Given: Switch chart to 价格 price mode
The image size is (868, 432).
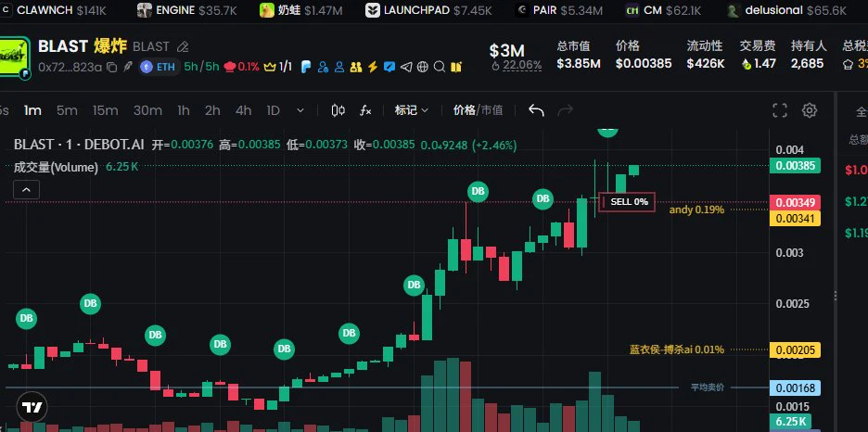Looking at the screenshot, I should click(464, 110).
